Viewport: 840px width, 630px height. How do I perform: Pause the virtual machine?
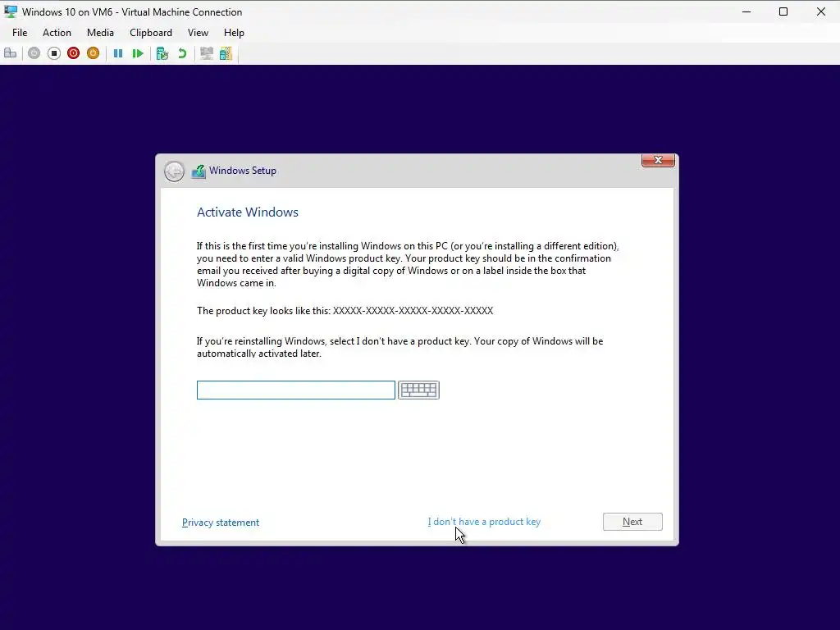(x=118, y=53)
